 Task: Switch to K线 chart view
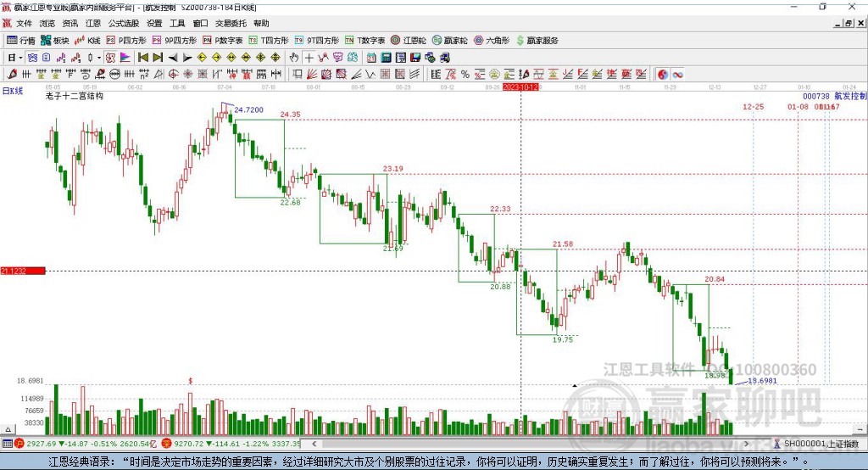pyautogui.click(x=87, y=41)
